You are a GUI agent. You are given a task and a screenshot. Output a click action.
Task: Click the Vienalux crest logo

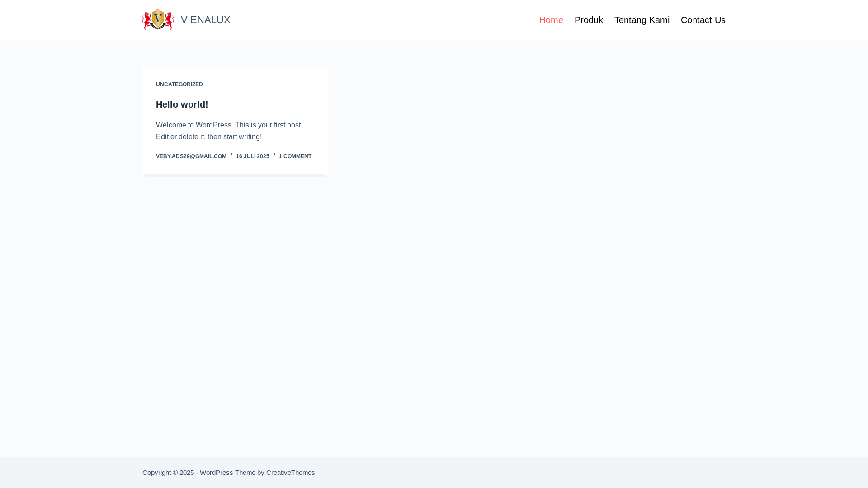(158, 19)
